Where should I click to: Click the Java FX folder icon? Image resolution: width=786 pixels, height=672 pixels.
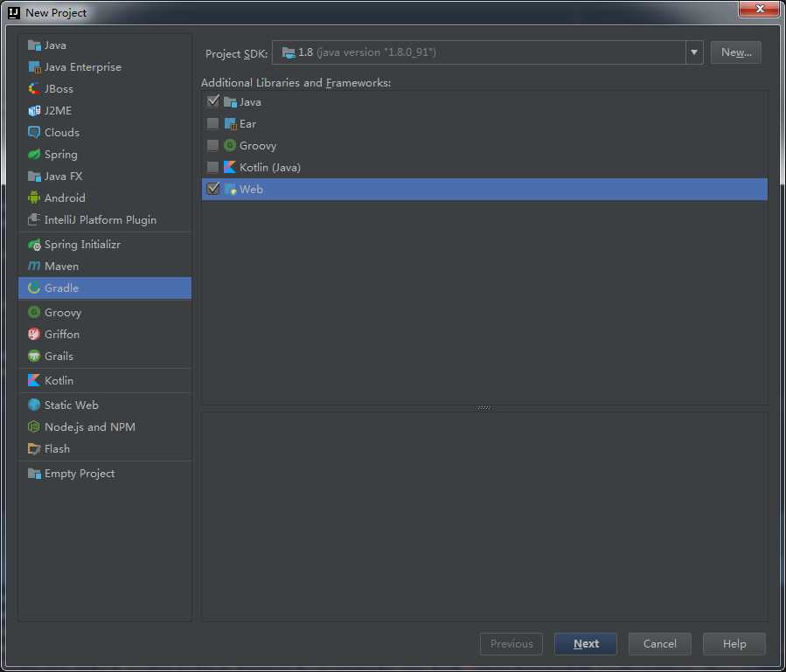point(34,177)
